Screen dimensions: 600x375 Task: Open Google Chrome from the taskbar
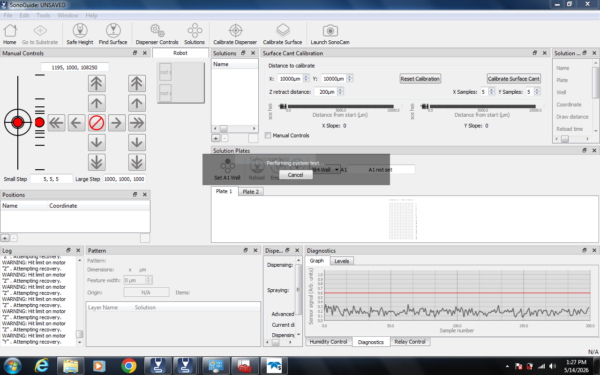tap(129, 366)
